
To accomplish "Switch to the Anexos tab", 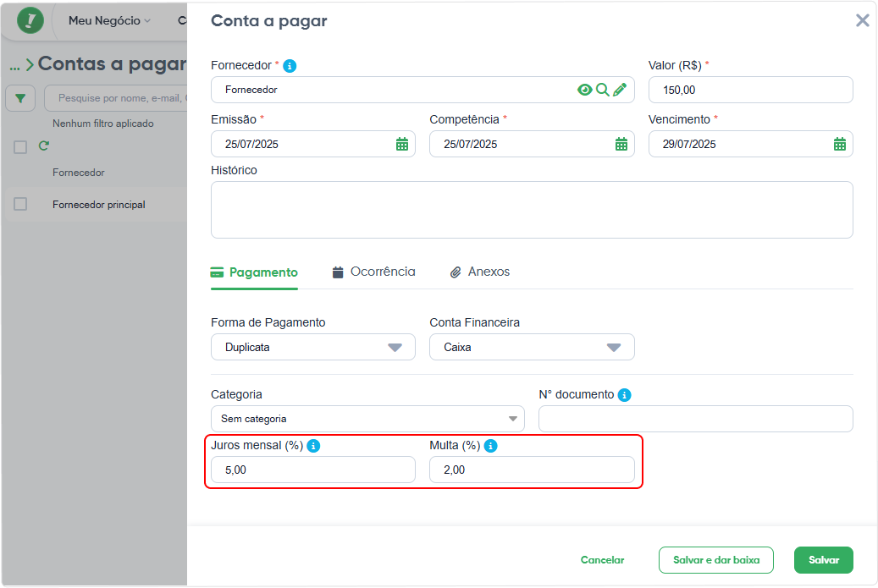I will pyautogui.click(x=480, y=272).
